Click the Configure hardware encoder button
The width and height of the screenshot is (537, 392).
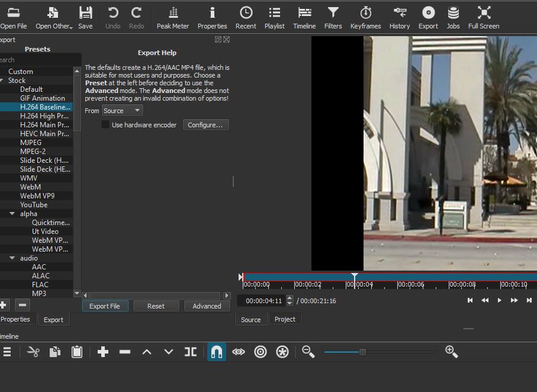205,125
